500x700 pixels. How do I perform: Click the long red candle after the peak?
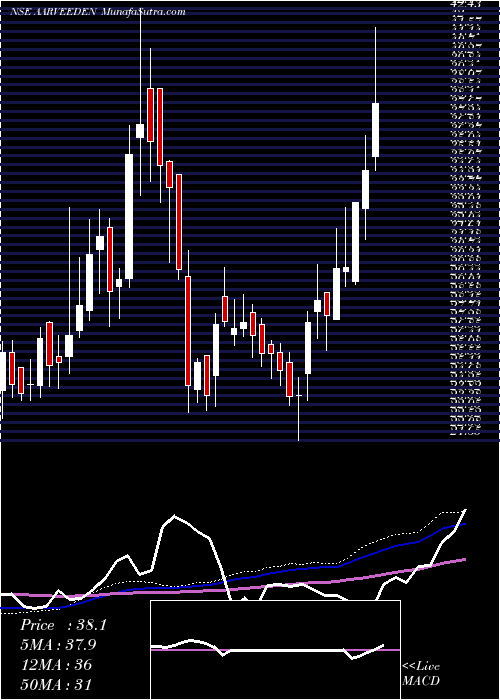click(x=188, y=331)
